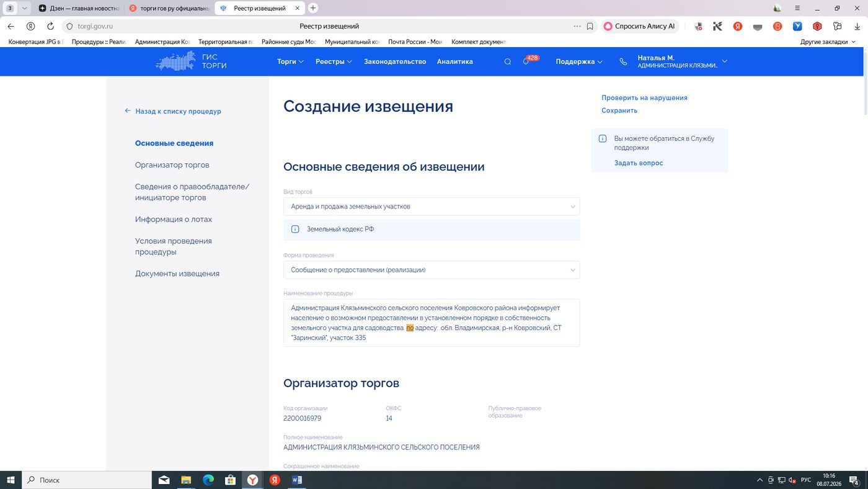Click Спросить Алису AI button
The height and width of the screenshot is (489, 868).
pos(640,26)
